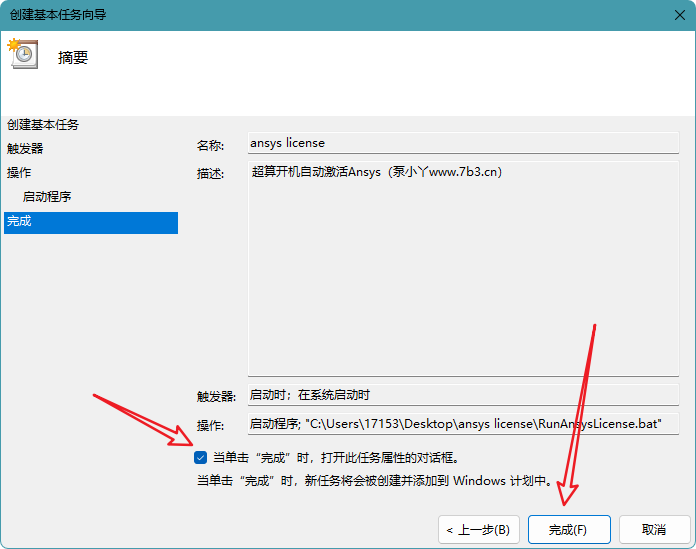Click the 取消 cancel button

654,529
